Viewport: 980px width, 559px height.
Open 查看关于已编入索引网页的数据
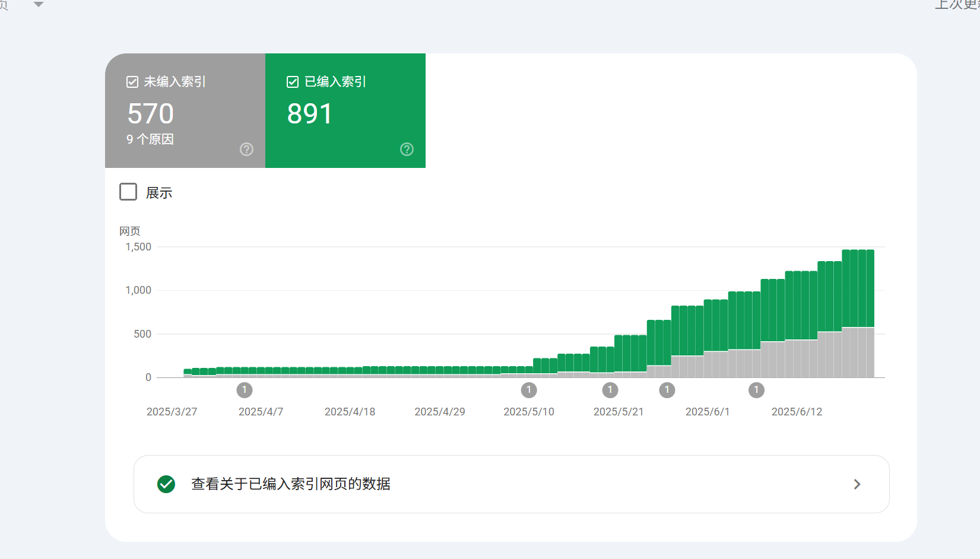click(x=290, y=484)
